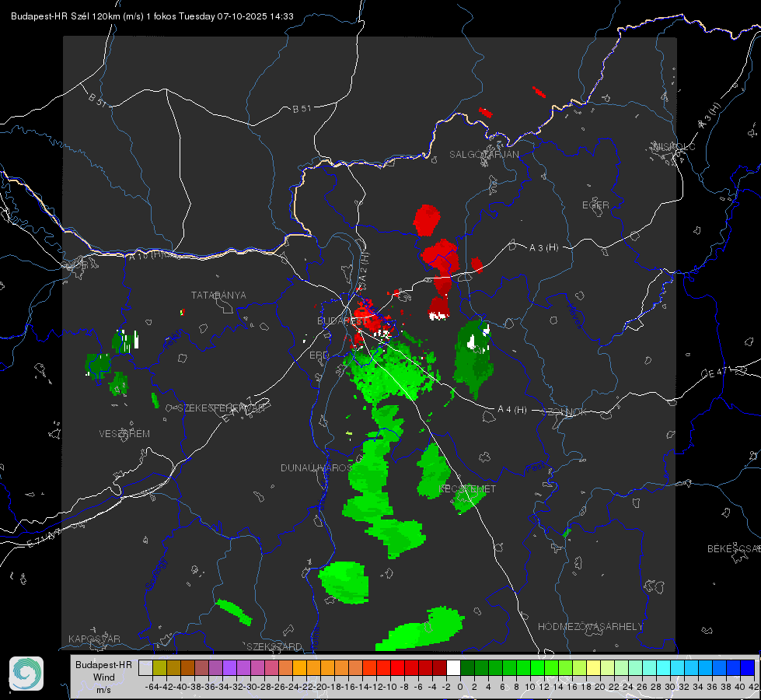Viewport: 761px width, 700px height.
Task: Click the blue Pest county label
Action: tap(534, 467)
